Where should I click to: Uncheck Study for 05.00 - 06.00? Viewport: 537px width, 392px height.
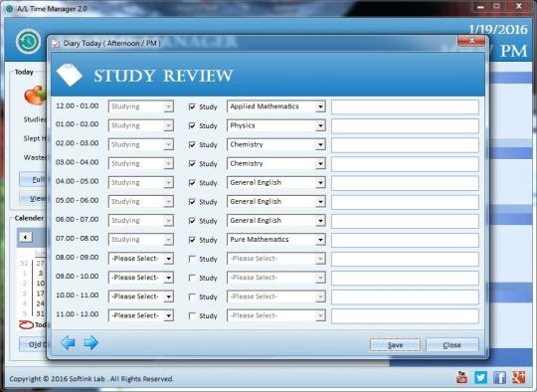pyautogui.click(x=192, y=202)
